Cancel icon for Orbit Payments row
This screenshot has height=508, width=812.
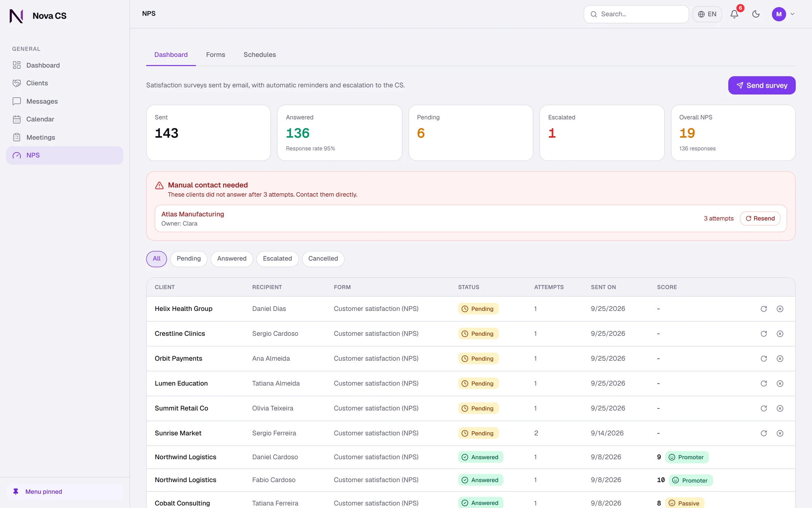[780, 358]
